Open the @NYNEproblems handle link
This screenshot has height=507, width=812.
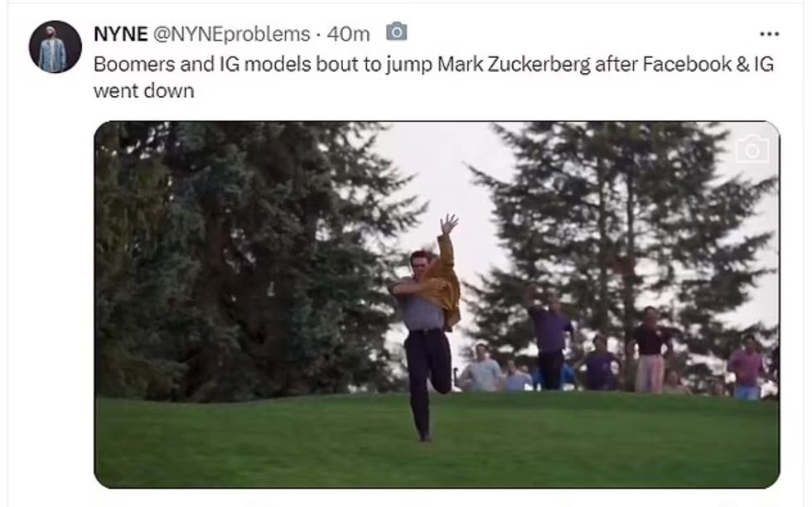[231, 34]
